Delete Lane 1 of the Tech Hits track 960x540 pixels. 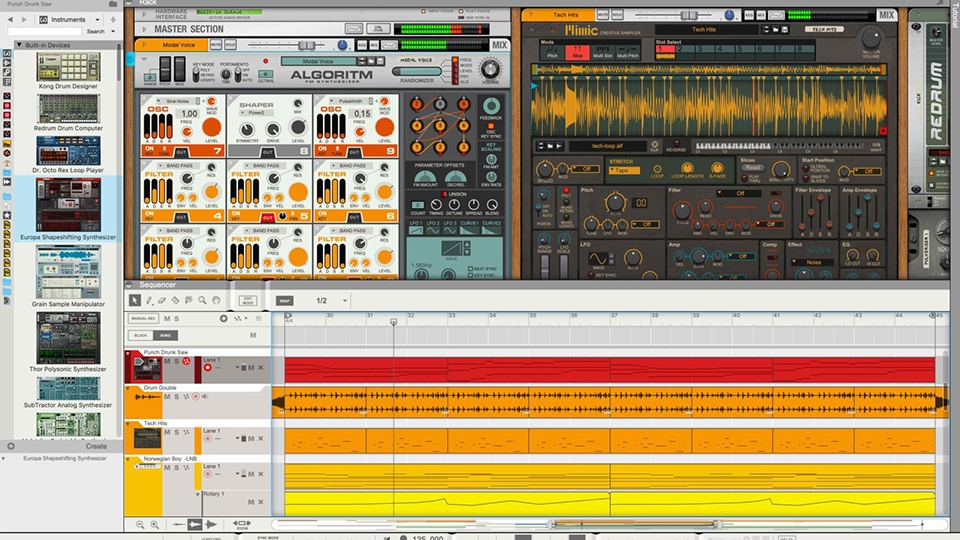point(261,438)
